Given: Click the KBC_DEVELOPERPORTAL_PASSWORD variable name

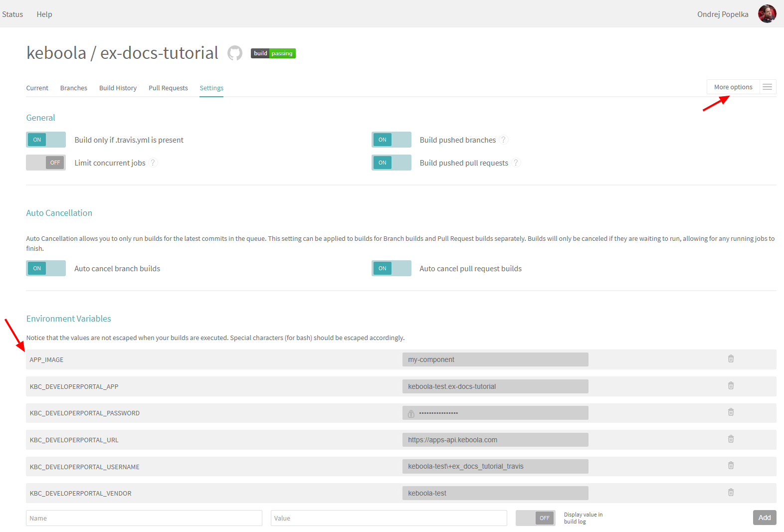Looking at the screenshot, I should coord(85,413).
